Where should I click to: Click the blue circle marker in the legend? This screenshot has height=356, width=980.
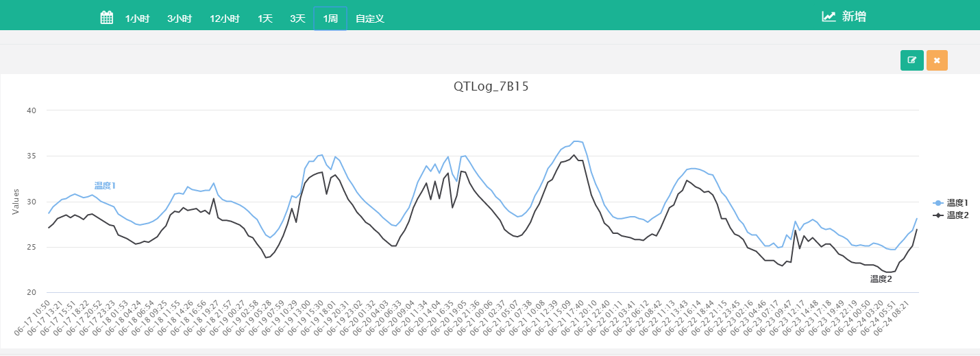click(x=938, y=203)
